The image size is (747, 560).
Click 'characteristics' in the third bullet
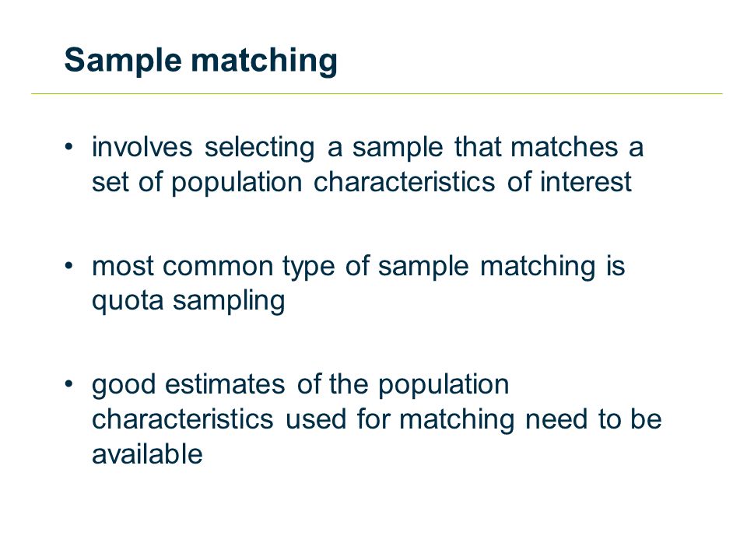pos(182,419)
